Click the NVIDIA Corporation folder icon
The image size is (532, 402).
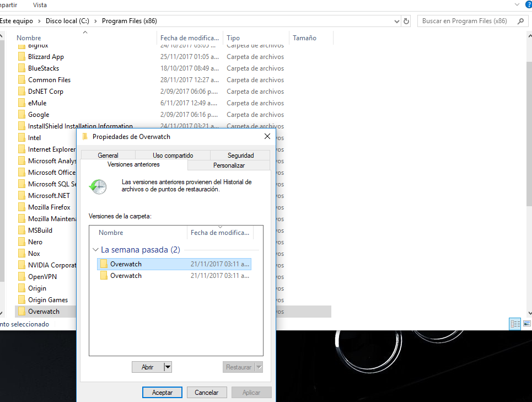22,265
